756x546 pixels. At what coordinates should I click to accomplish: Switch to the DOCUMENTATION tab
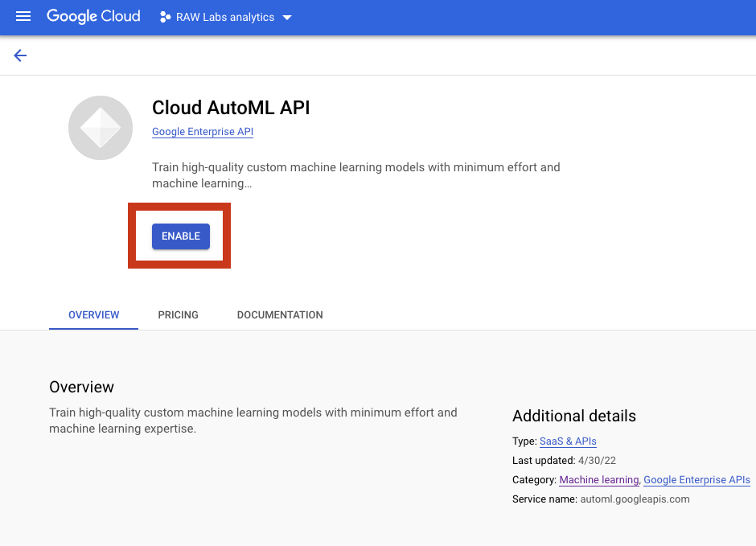coord(280,314)
